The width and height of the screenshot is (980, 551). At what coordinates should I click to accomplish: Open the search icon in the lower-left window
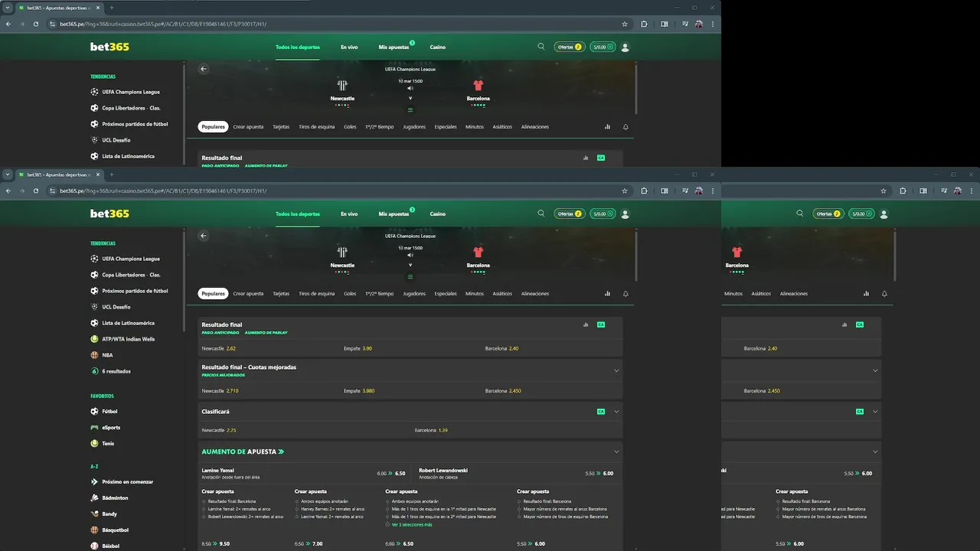click(x=541, y=214)
